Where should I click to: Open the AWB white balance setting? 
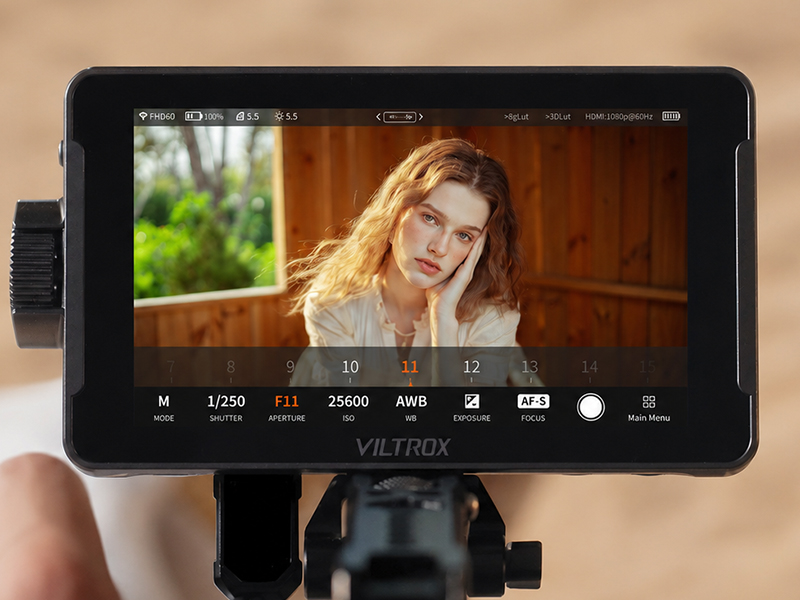[411, 408]
